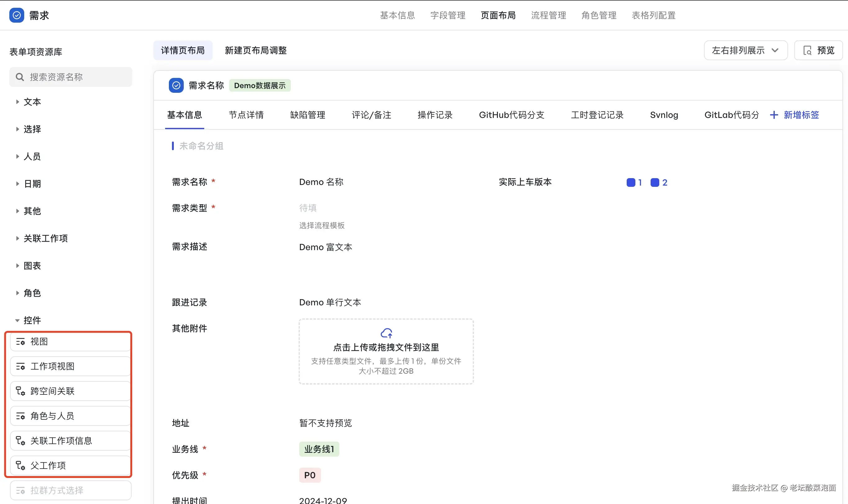
Task: Click the search magnifier icon in resource library
Action: click(x=20, y=77)
